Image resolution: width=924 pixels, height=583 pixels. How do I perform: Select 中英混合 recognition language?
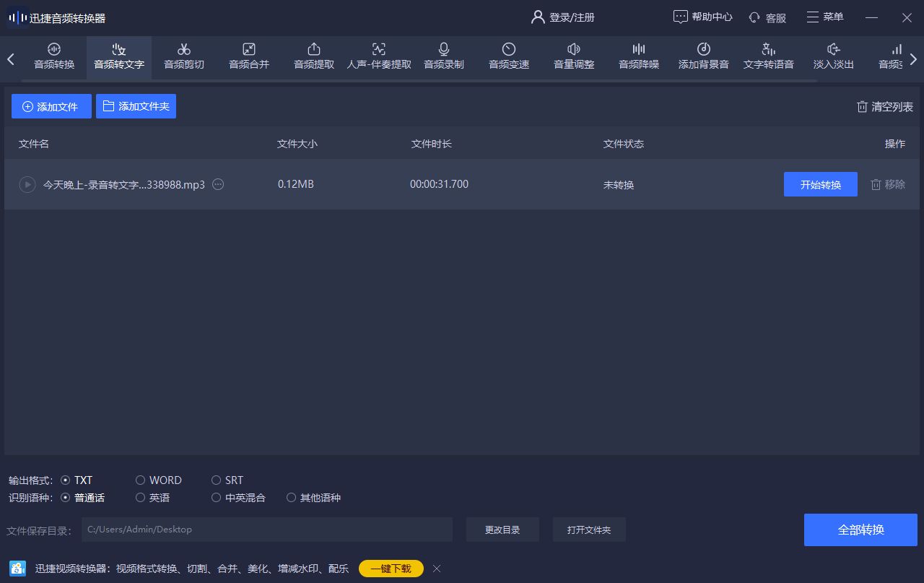[x=238, y=498]
